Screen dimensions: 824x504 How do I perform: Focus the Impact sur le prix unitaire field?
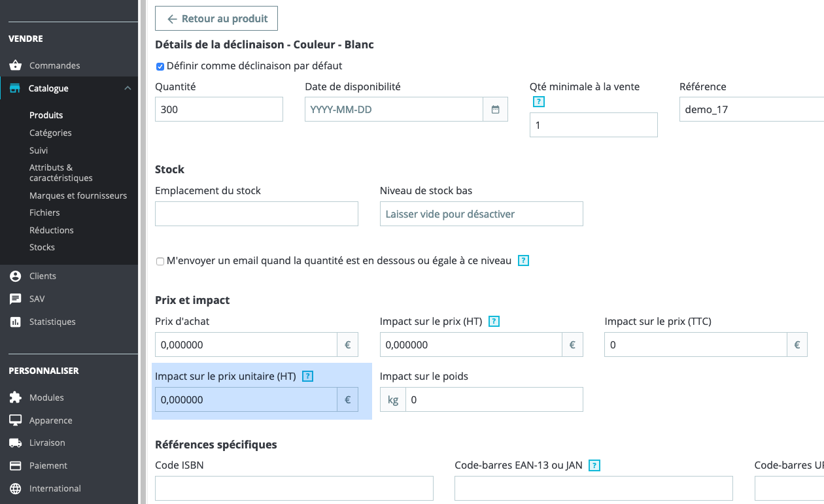246,399
